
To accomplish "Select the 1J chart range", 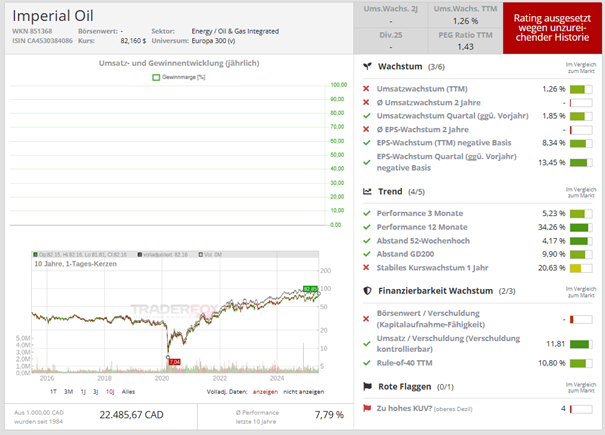I will pos(83,392).
